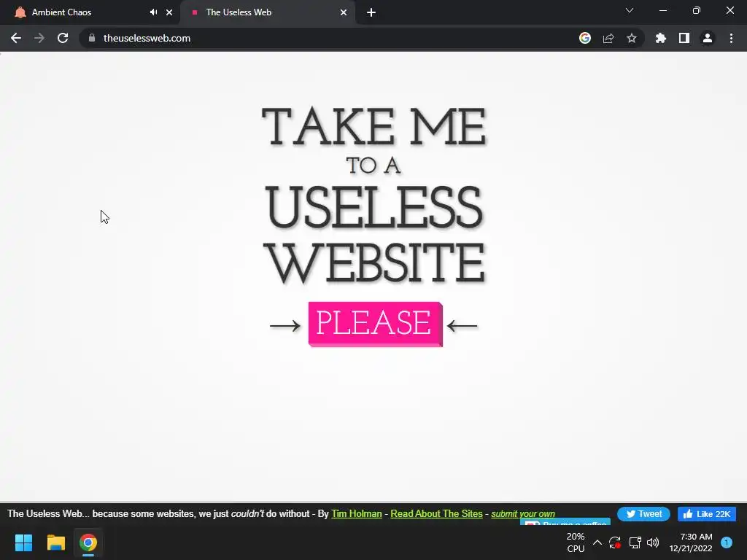Restore down the Chrome window
The height and width of the screenshot is (560, 747).
[697, 10]
